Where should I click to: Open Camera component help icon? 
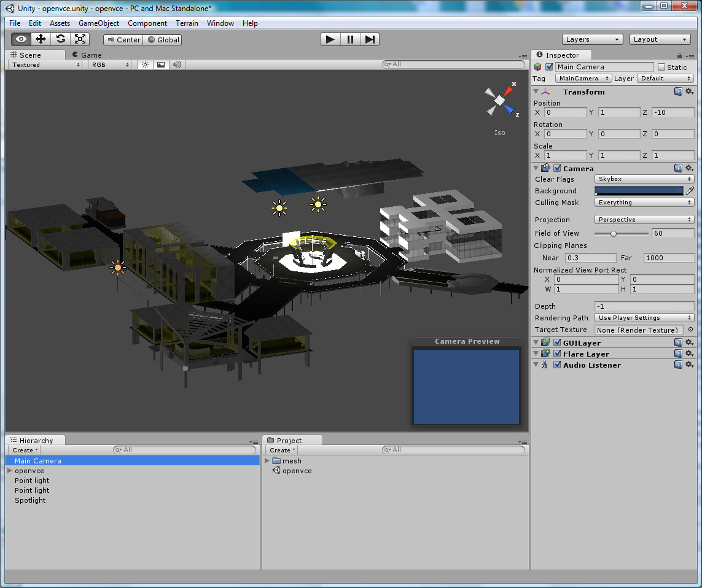pos(678,168)
